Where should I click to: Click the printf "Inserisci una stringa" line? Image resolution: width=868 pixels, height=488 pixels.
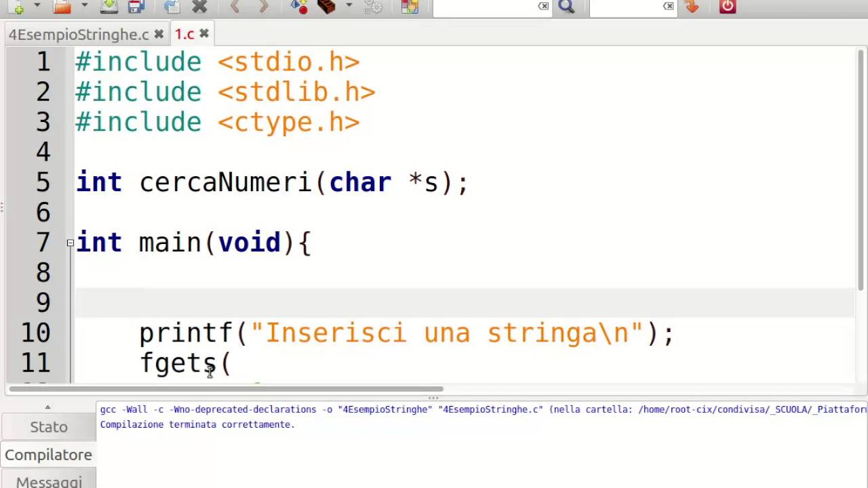coord(407,333)
